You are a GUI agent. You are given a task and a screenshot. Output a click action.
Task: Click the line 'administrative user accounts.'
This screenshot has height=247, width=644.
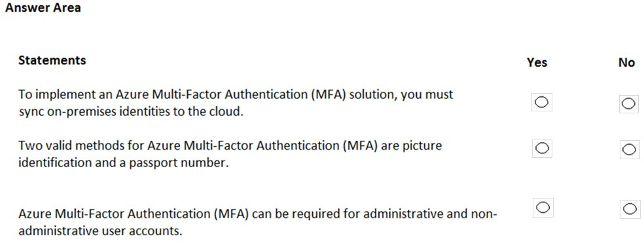click(x=100, y=231)
